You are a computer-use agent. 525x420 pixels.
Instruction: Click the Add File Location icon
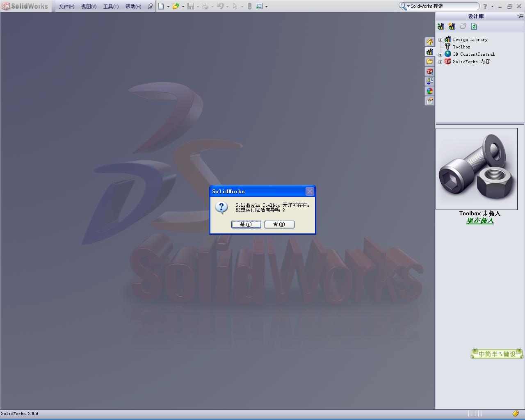coord(452,26)
